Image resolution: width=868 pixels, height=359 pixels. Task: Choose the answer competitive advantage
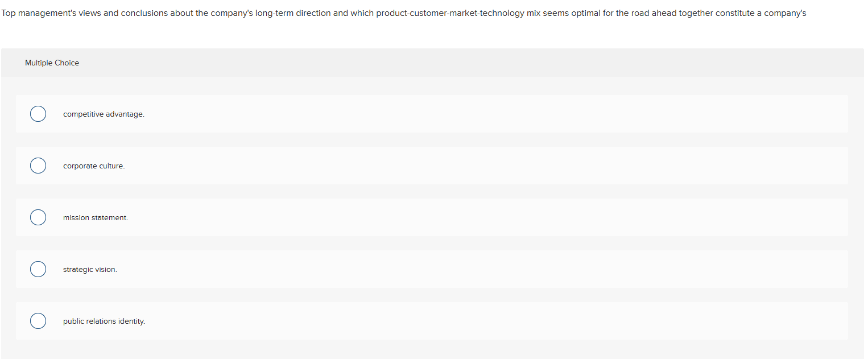click(104, 114)
